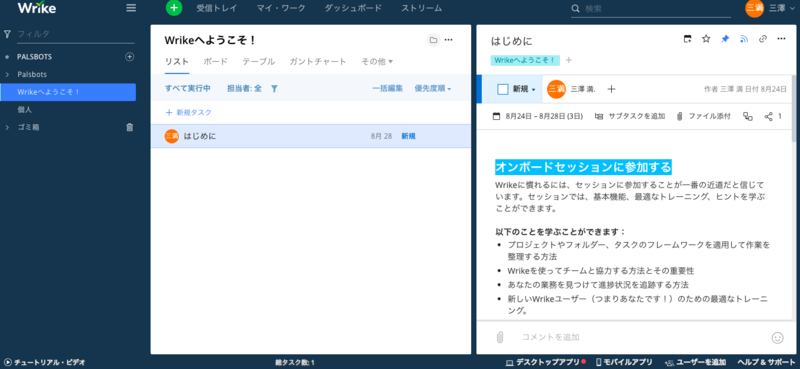
Task: Switch to the ボード view
Action: [x=215, y=62]
